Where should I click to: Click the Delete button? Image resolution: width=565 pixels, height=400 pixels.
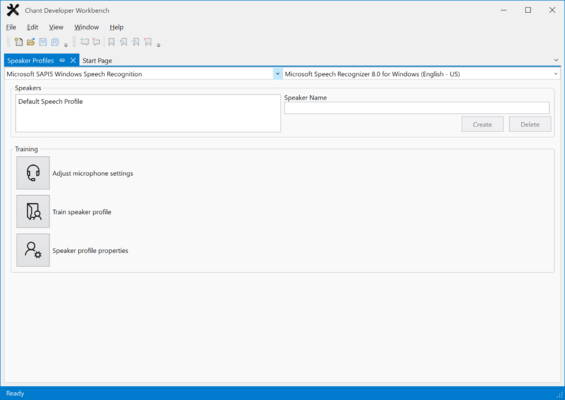coord(530,124)
